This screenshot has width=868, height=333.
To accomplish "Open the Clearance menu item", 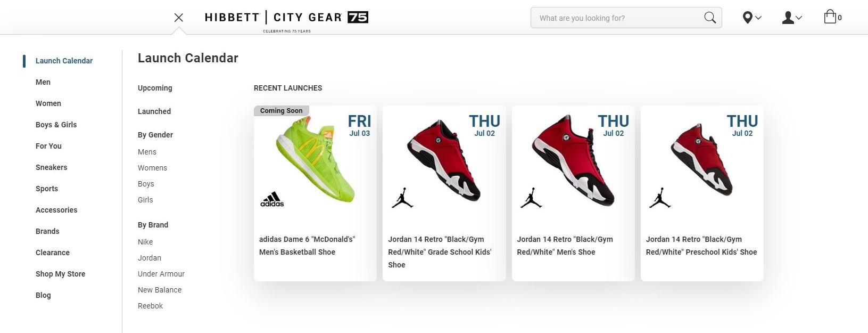I will coord(53,253).
